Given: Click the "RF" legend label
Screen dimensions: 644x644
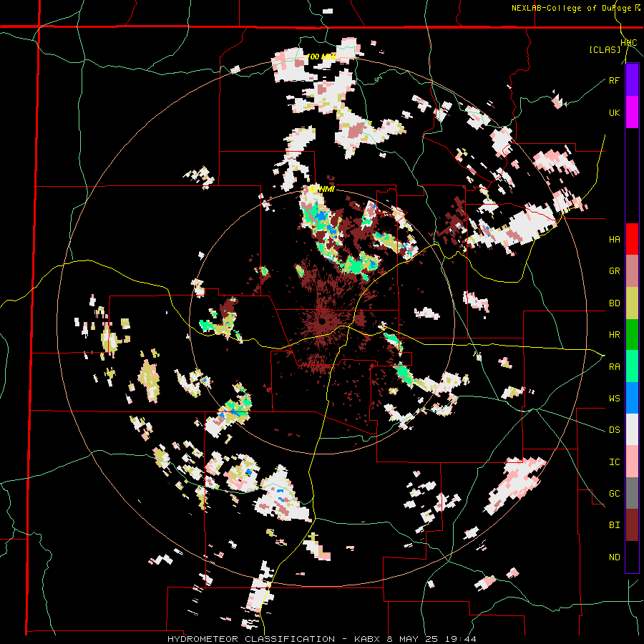Looking at the screenshot, I should pos(614,80).
